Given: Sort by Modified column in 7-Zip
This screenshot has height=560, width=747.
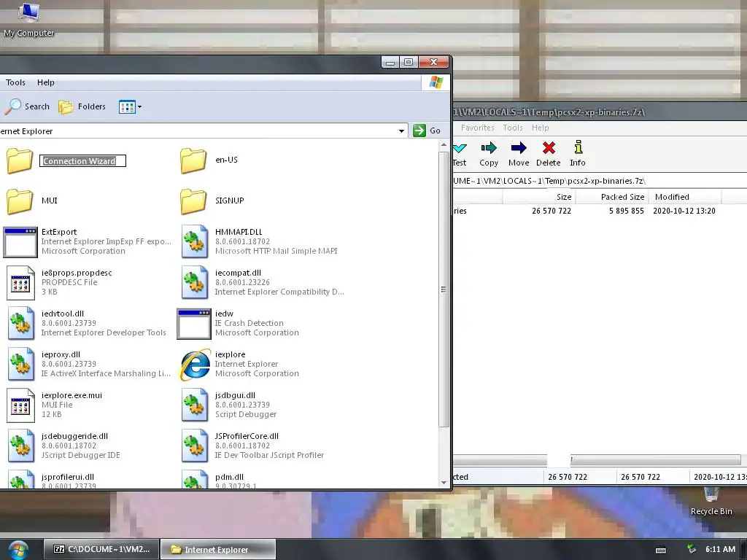Looking at the screenshot, I should 685,197.
